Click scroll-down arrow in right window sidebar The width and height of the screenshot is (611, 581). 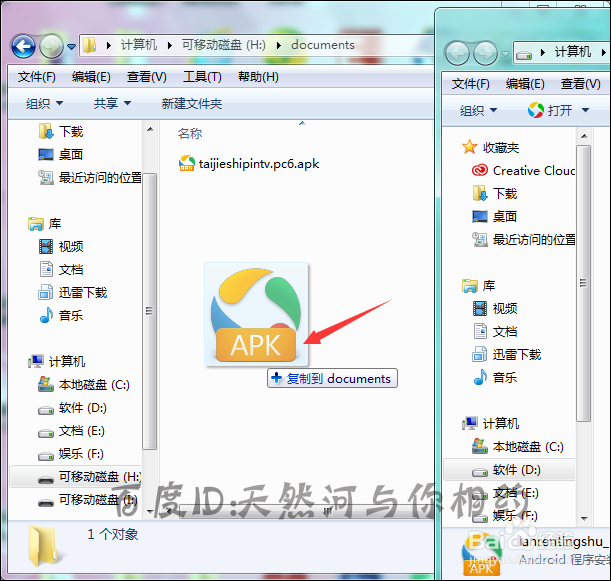(x=584, y=518)
